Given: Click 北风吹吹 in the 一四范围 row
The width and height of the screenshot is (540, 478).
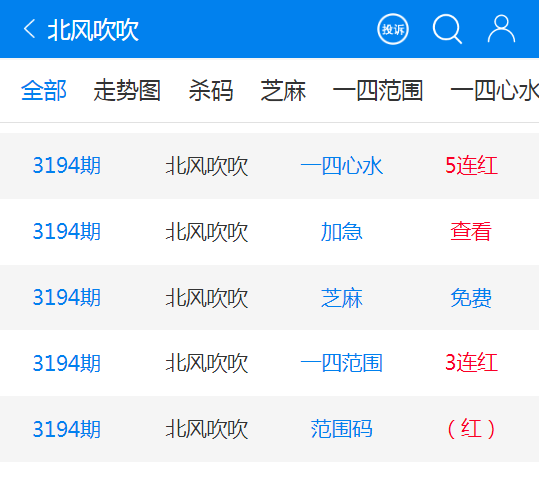Looking at the screenshot, I should pos(207,363).
